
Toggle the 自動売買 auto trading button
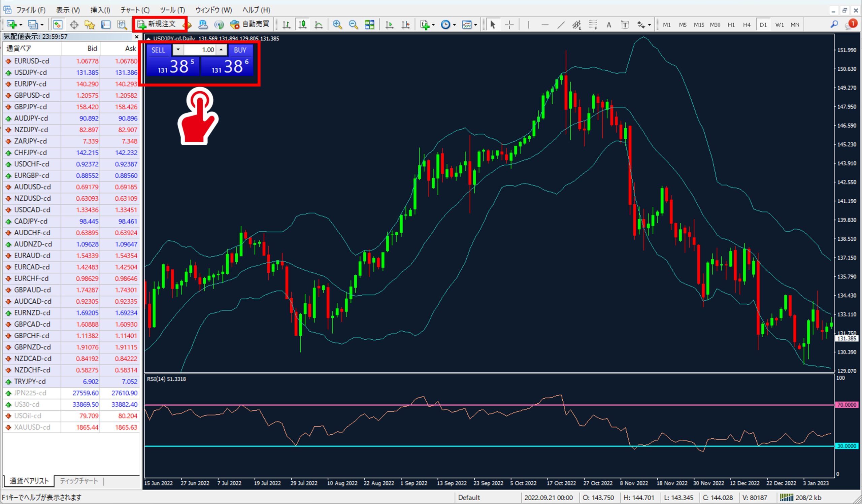pyautogui.click(x=250, y=24)
